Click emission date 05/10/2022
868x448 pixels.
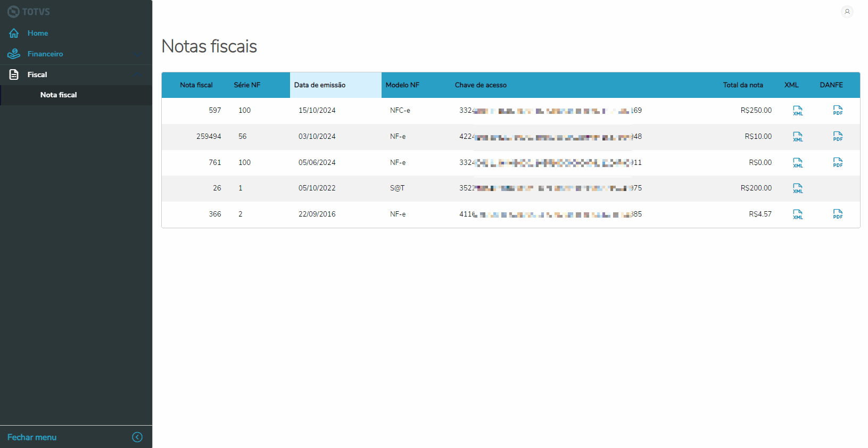(317, 188)
